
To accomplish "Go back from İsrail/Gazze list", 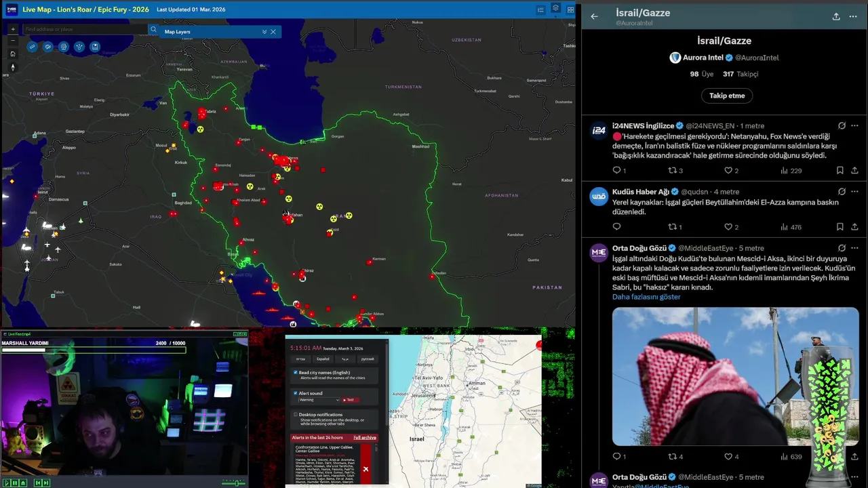I will point(594,16).
